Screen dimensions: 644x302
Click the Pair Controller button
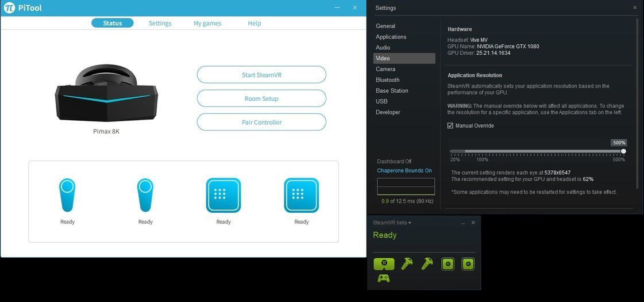click(x=261, y=122)
